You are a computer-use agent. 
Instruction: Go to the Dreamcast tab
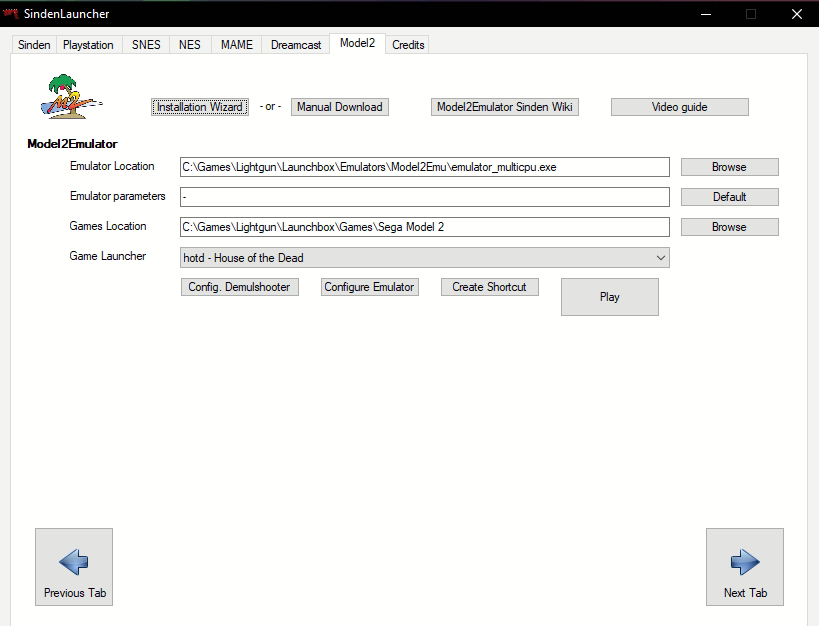pos(296,45)
